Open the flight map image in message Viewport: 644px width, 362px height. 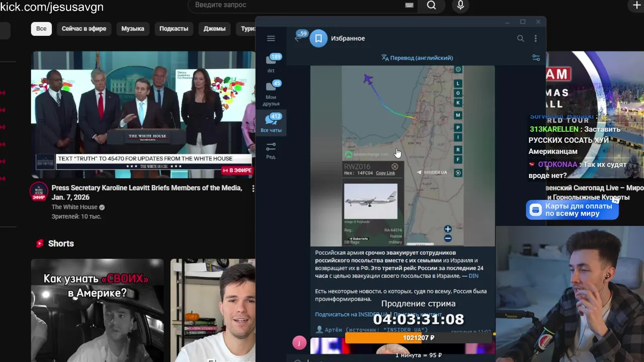coord(403,156)
